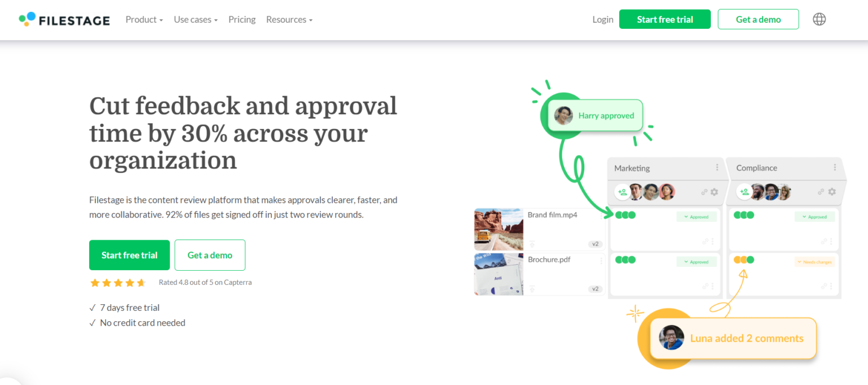Click green status dots in Brochure Marketing cell
Image resolution: width=868 pixels, height=385 pixels.
(x=626, y=259)
